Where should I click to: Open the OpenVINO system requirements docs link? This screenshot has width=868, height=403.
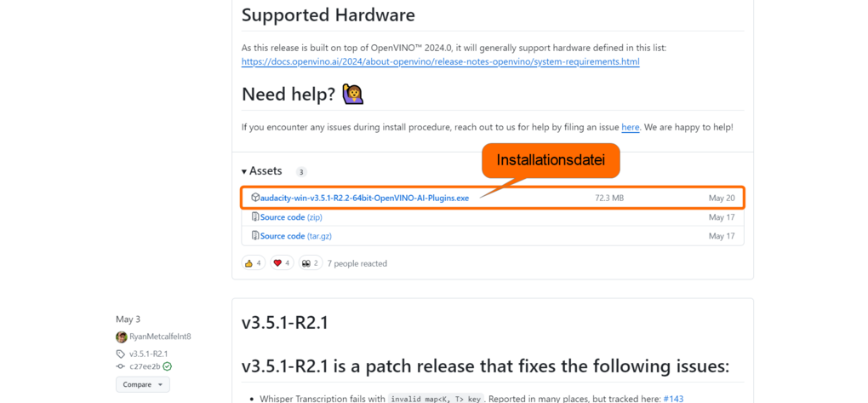click(441, 61)
